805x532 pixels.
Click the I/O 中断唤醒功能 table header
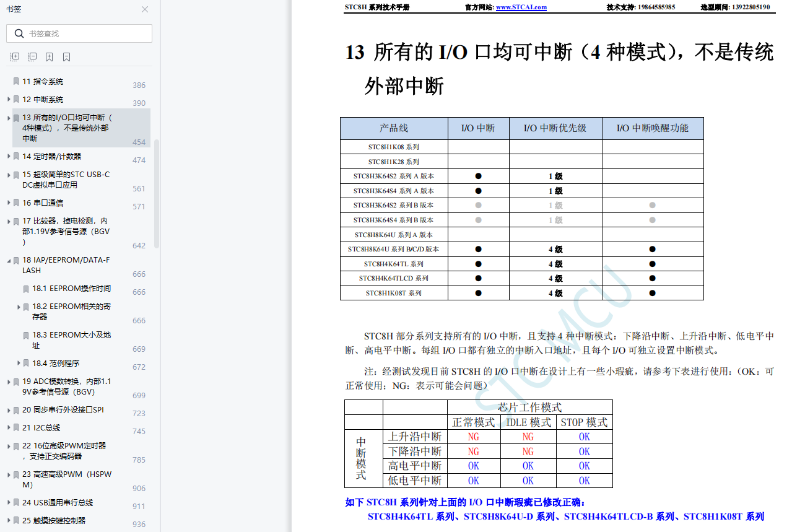pos(653,128)
